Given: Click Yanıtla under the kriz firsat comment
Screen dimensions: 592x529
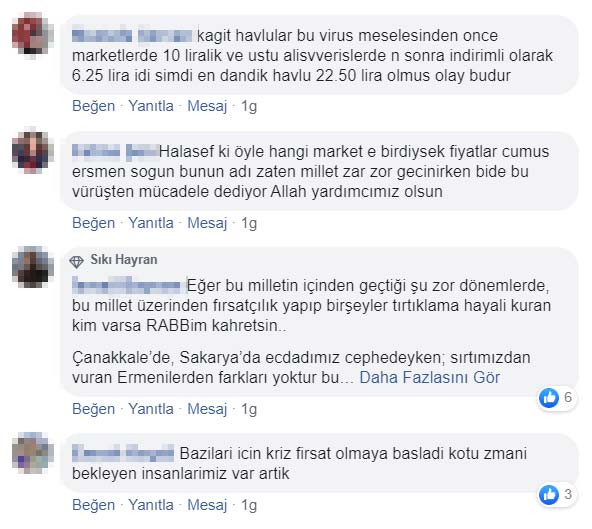Looking at the screenshot, I should click(x=151, y=505).
